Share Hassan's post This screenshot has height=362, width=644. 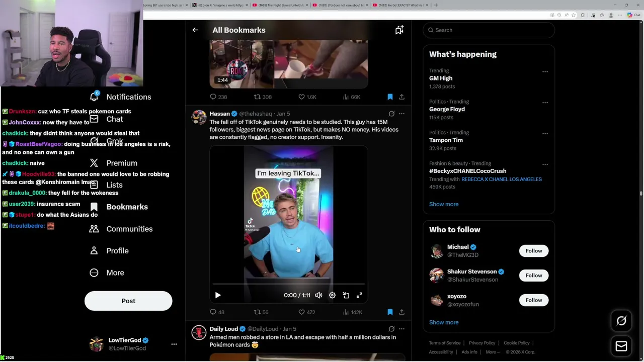click(x=401, y=312)
